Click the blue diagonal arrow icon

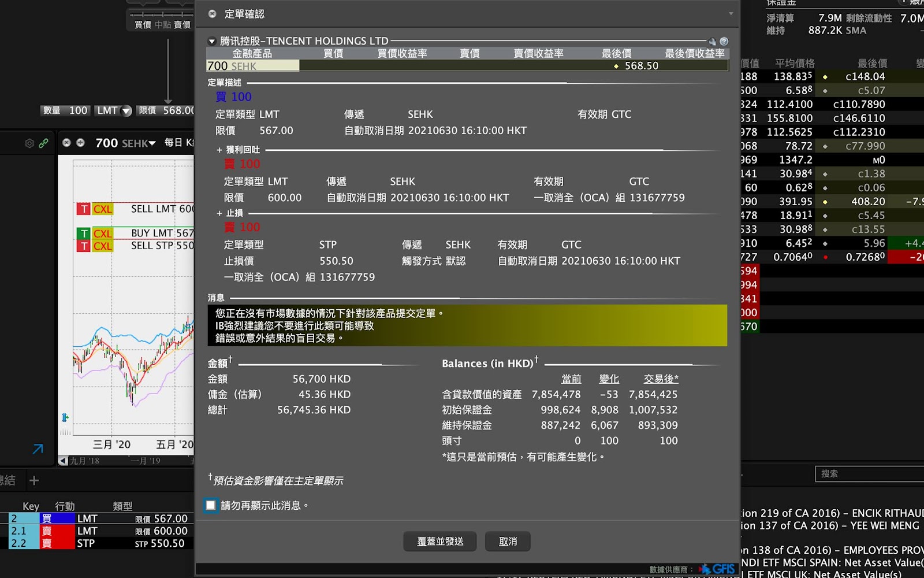click(38, 449)
